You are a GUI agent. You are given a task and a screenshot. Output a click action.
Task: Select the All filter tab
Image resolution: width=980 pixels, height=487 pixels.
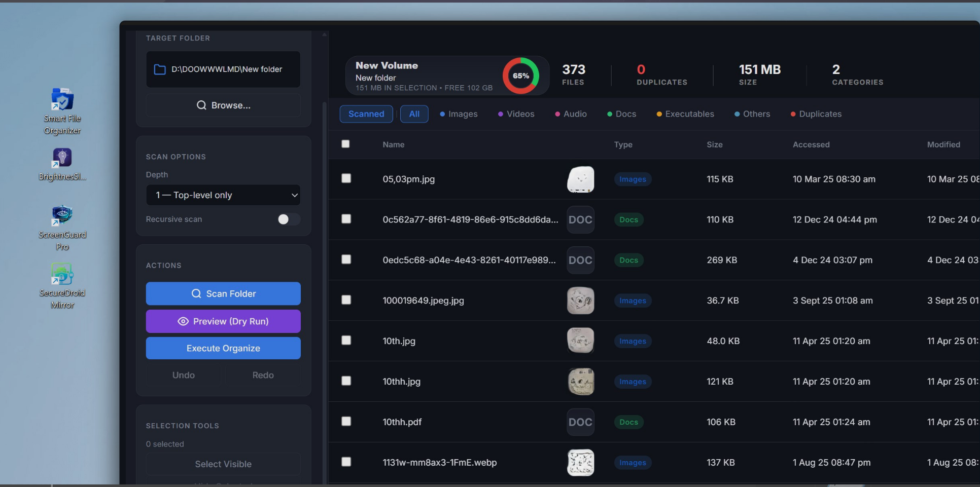pyautogui.click(x=414, y=114)
